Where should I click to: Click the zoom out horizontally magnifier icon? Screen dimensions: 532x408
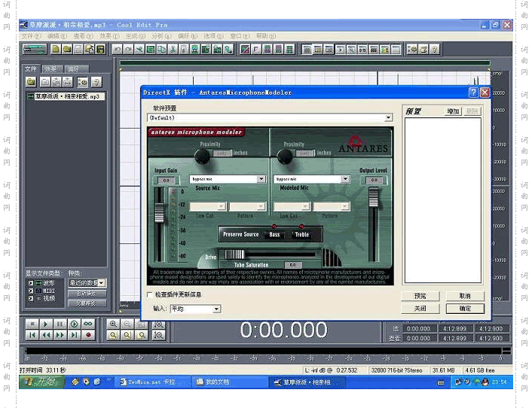[x=127, y=324]
